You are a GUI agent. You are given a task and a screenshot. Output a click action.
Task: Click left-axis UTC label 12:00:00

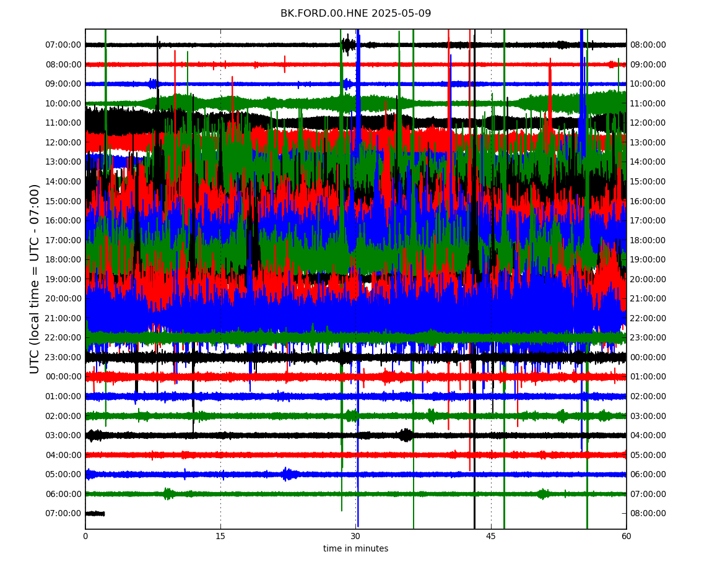tap(64, 142)
